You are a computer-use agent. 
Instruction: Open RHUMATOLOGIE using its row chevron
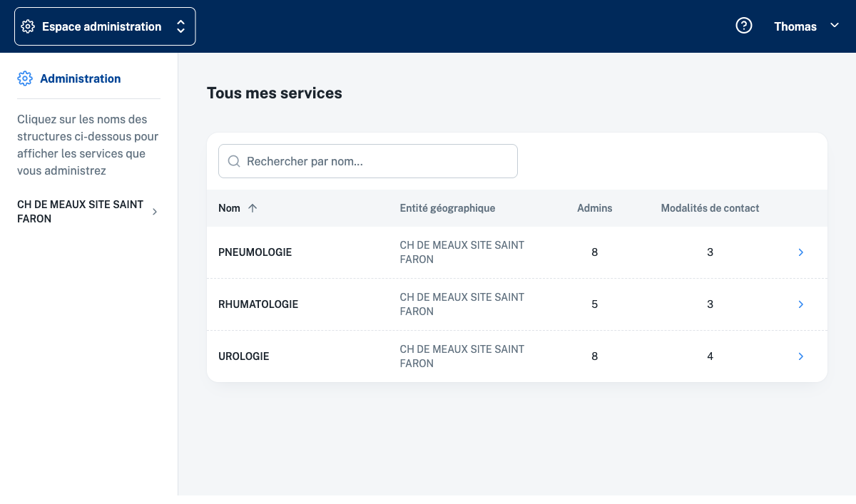pos(800,304)
